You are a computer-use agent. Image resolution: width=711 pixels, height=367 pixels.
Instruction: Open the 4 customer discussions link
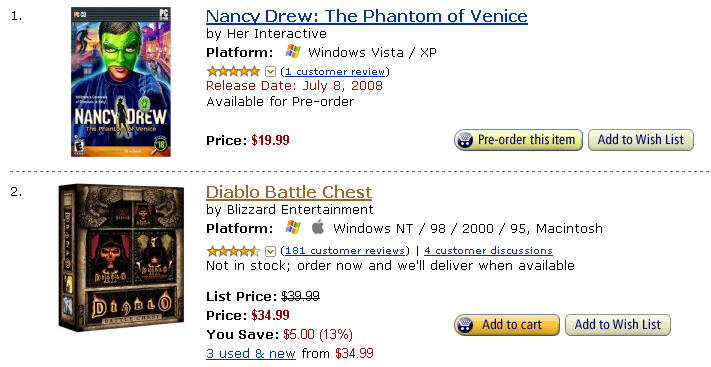click(x=488, y=251)
